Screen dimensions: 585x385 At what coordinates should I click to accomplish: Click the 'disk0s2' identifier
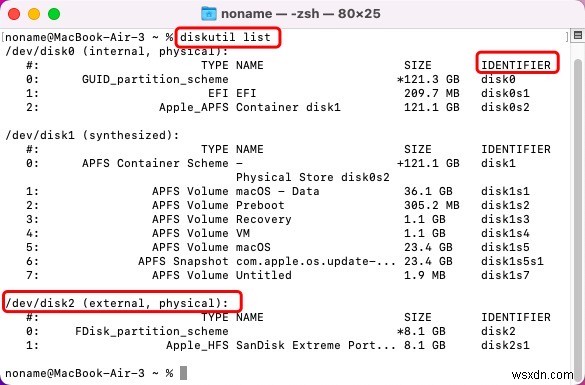tap(505, 107)
